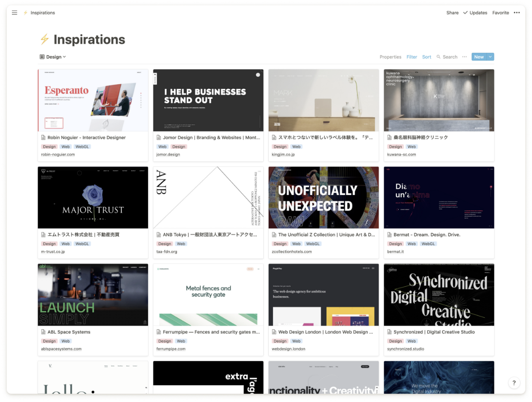
Task: Click the Sort button
Action: coord(426,57)
